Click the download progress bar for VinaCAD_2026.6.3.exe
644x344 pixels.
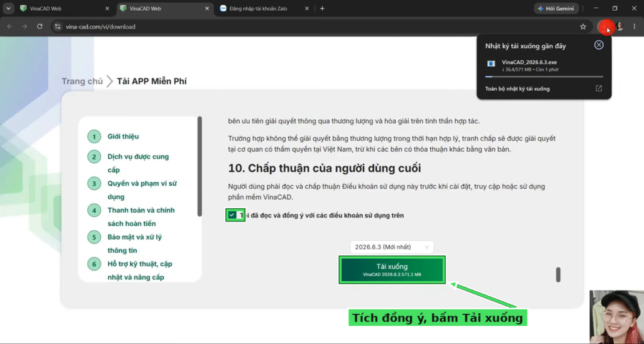(544, 76)
